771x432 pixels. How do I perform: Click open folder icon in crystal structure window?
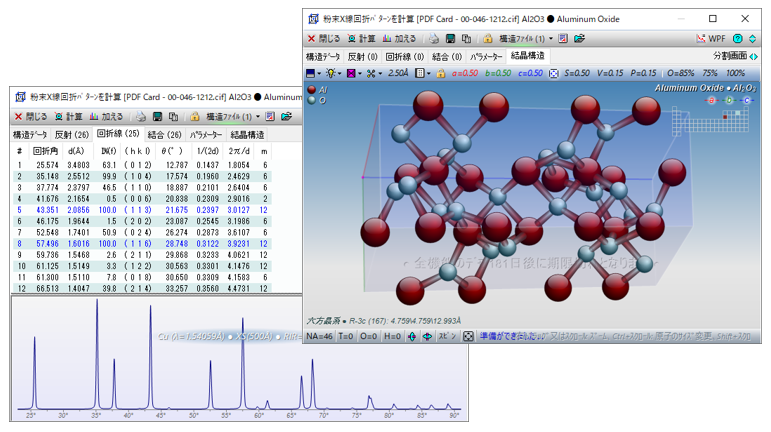579,38
